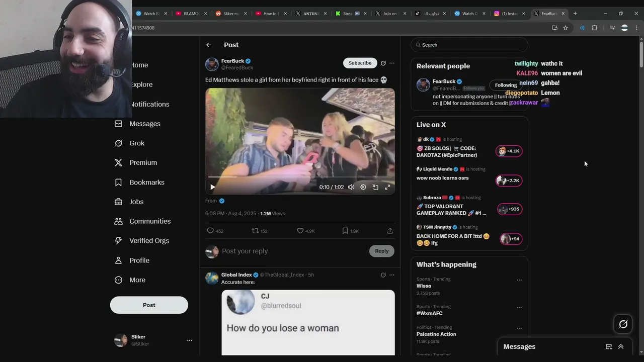644x362 pixels.
Task: Share the FearBuck post
Action: coord(390,231)
